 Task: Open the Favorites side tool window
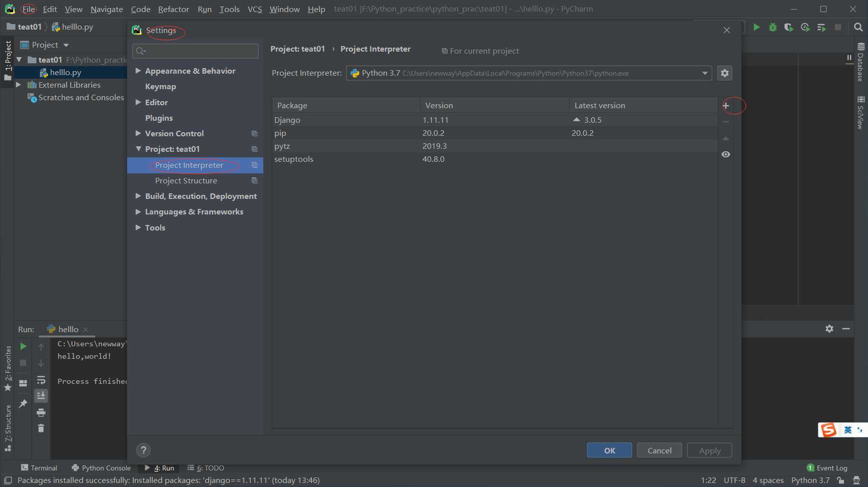tap(8, 369)
